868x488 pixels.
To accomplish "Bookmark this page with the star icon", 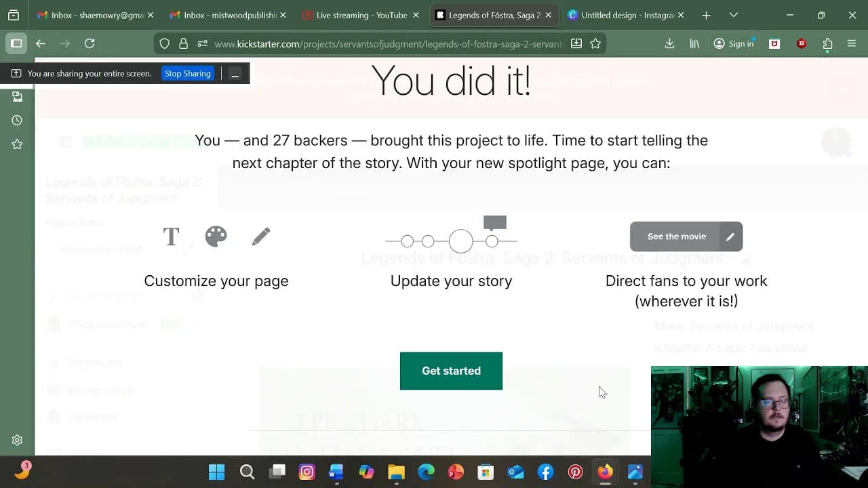I will point(595,43).
